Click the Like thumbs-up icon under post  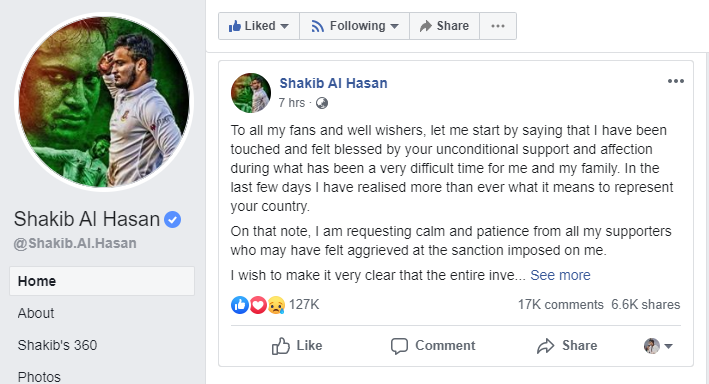point(281,346)
